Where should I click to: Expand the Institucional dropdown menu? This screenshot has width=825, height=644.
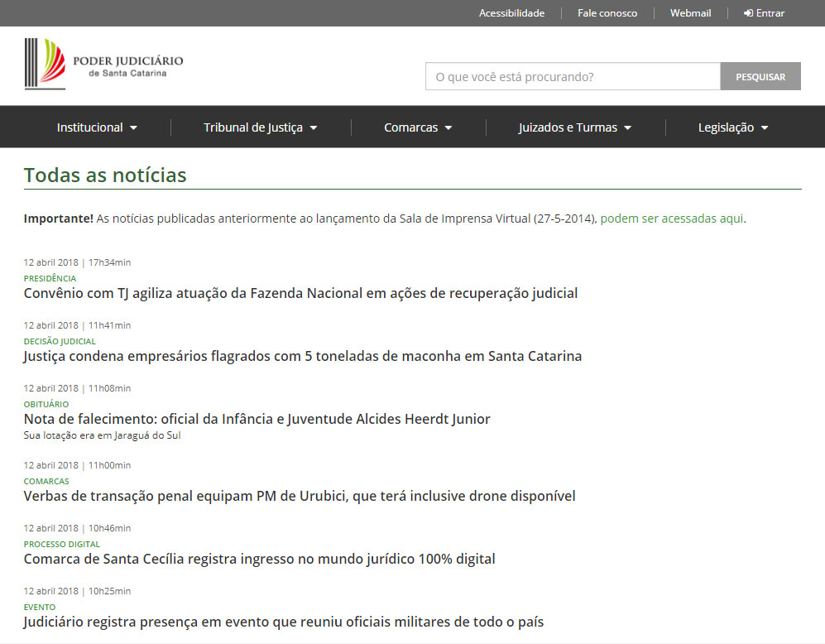click(97, 127)
